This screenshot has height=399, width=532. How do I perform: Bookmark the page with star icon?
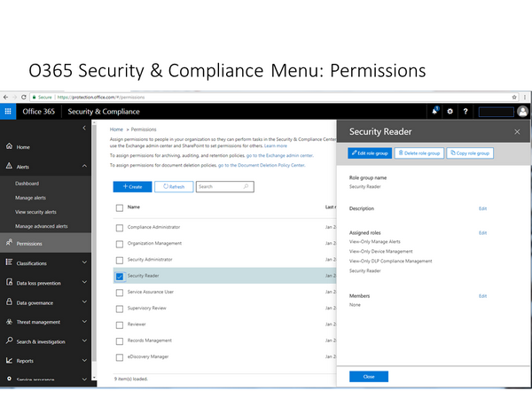pyautogui.click(x=514, y=97)
